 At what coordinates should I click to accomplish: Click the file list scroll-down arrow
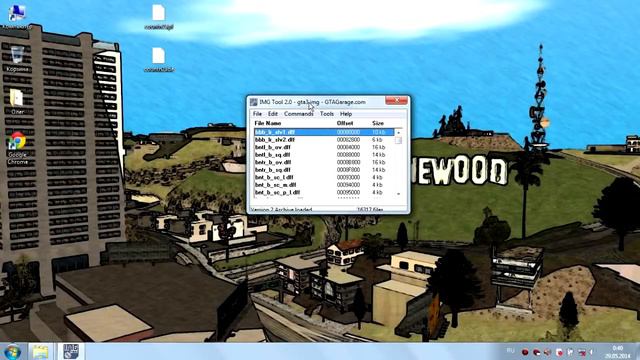pyautogui.click(x=398, y=194)
